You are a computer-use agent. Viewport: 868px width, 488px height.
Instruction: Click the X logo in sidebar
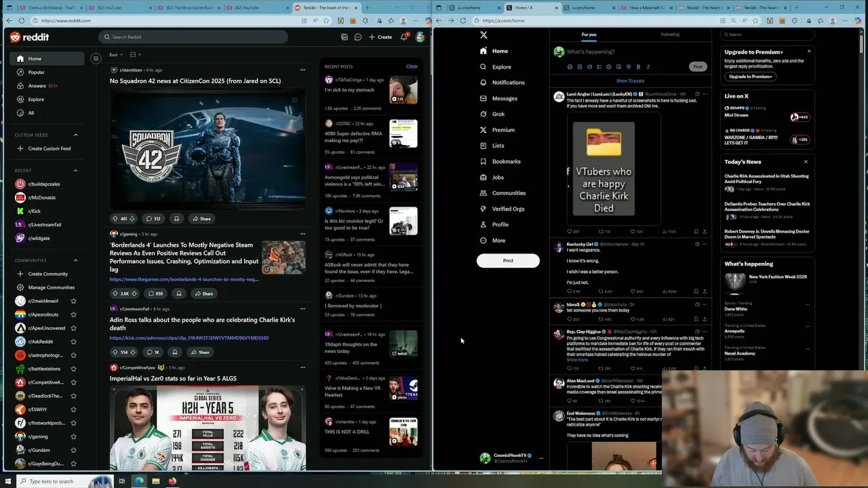click(x=484, y=35)
